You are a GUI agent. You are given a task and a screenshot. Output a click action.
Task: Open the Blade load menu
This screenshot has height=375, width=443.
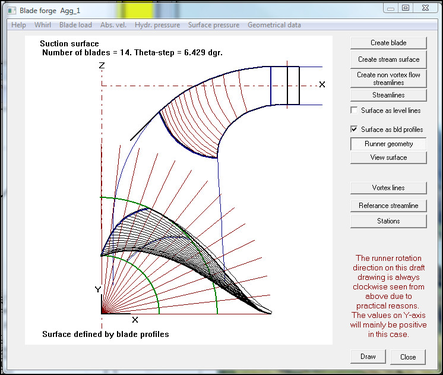pyautogui.click(x=75, y=25)
